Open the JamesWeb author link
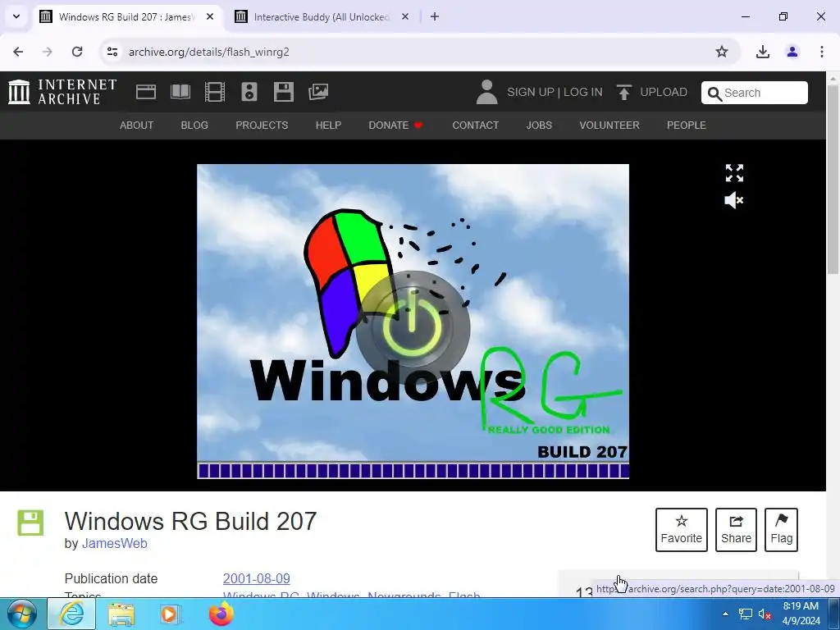 (115, 543)
